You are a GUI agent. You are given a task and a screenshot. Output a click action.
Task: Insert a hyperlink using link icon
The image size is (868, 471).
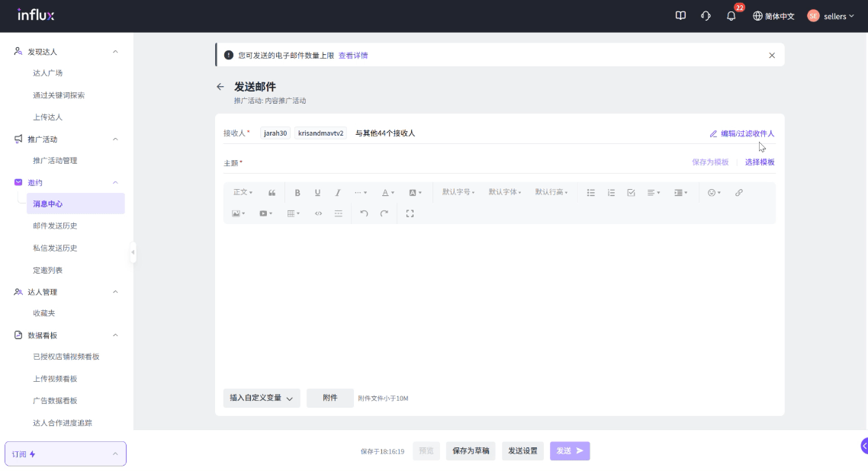738,193
